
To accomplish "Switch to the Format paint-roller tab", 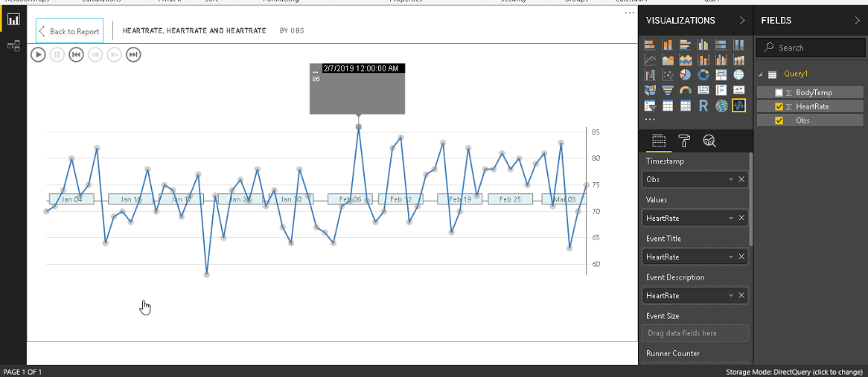I will pos(684,141).
